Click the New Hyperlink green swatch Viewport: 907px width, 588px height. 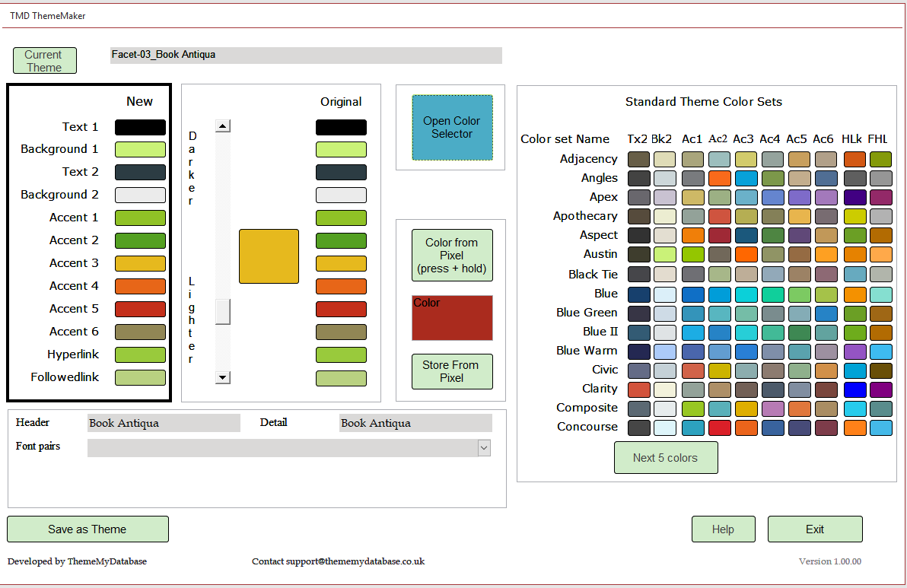coord(140,354)
